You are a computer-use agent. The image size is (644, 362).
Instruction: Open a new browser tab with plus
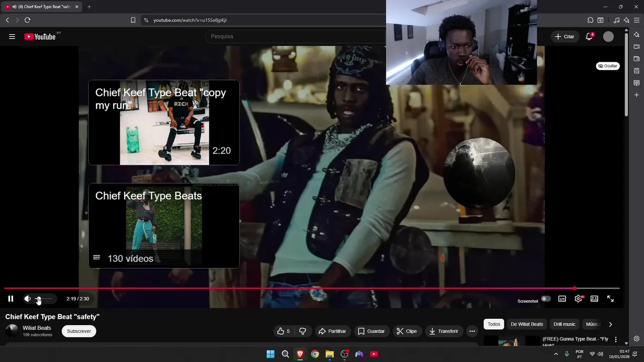point(89,7)
